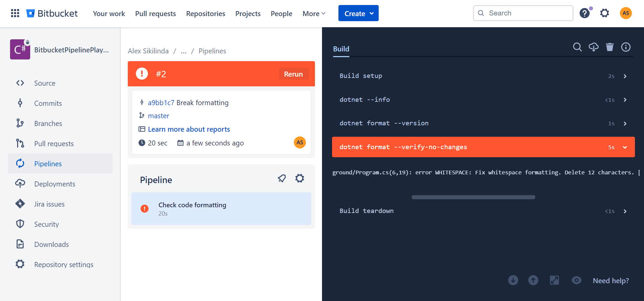Jump to top of log arrow

tap(533, 280)
